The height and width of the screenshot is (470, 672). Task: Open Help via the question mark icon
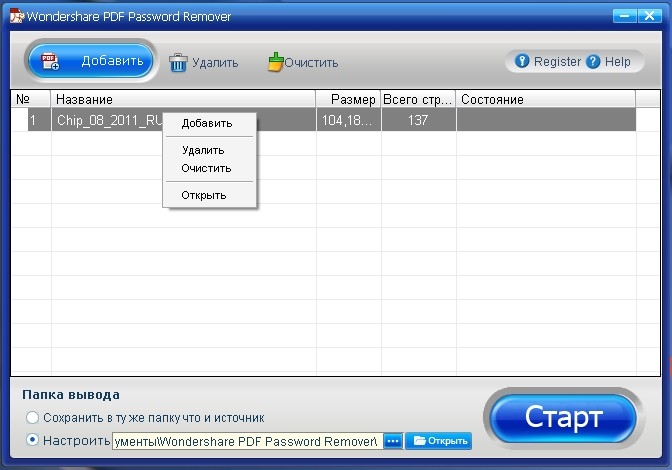[x=593, y=61]
